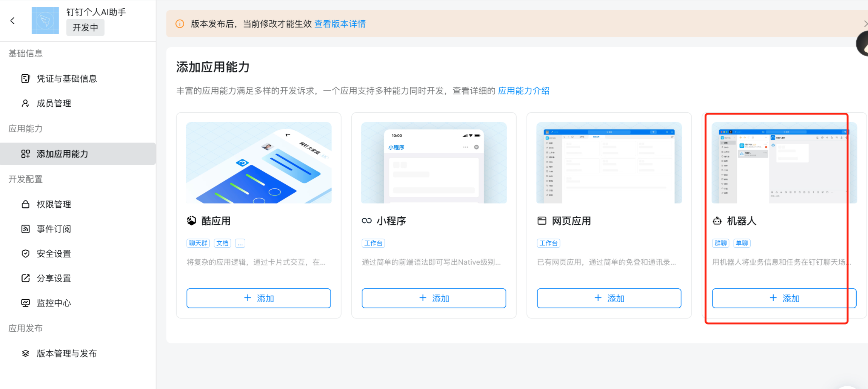
Task: Click the 群聊 tag on 机器人 card
Action: pyautogui.click(x=721, y=243)
